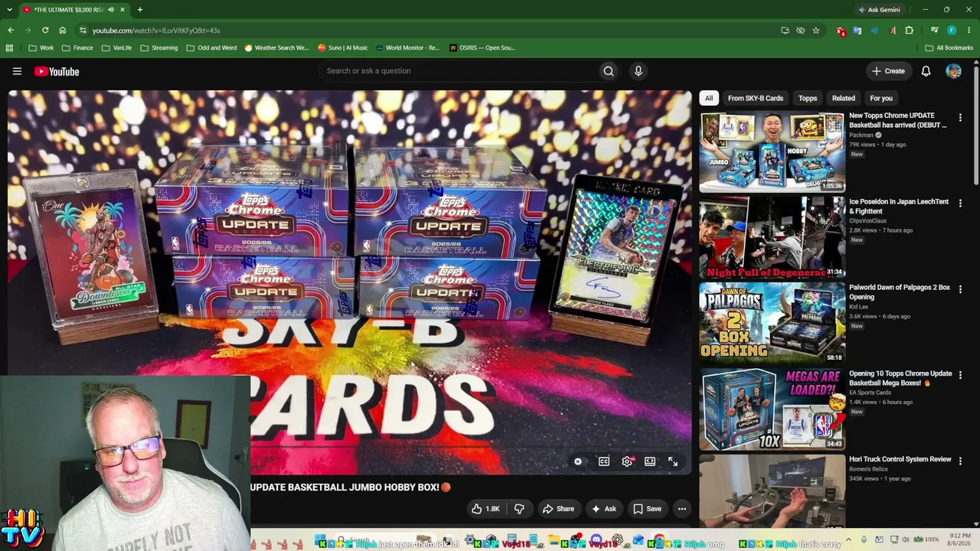980x551 pixels.
Task: Open YouTube notifications bell
Action: [x=926, y=71]
